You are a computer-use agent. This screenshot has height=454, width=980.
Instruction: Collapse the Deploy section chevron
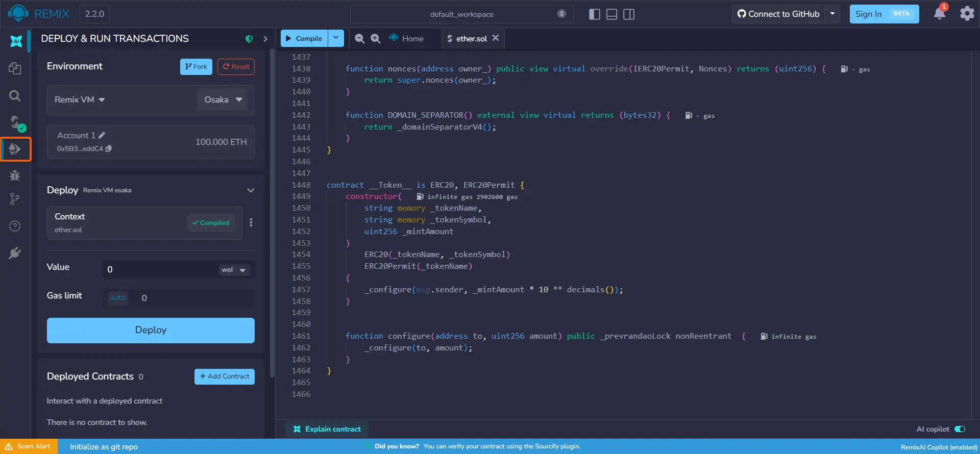coord(251,190)
